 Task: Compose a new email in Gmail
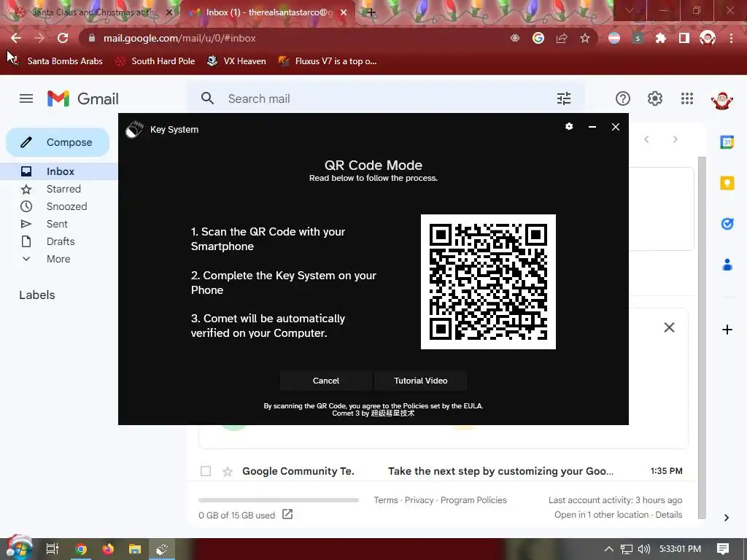pos(58,142)
